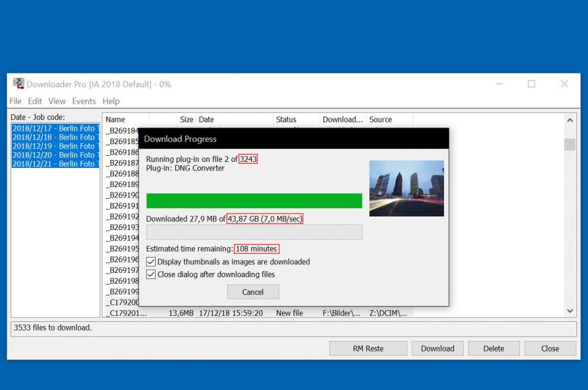Select file row _B269192
The image size is (588, 390).
click(123, 216)
